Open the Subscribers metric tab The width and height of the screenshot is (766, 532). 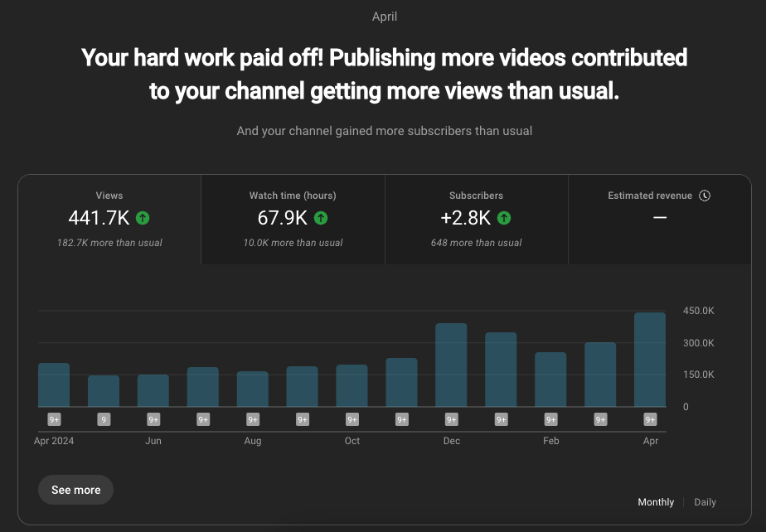point(476,220)
